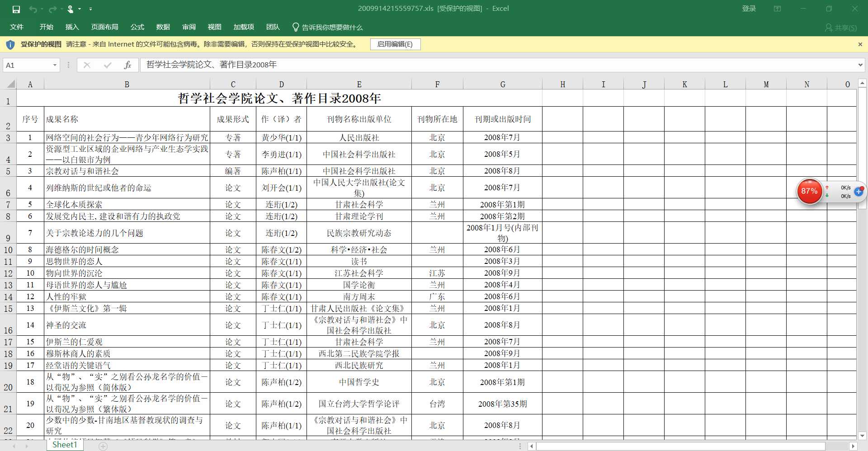Toggle the touch/mouse mode icon
This screenshot has height=451, width=868.
(x=71, y=9)
